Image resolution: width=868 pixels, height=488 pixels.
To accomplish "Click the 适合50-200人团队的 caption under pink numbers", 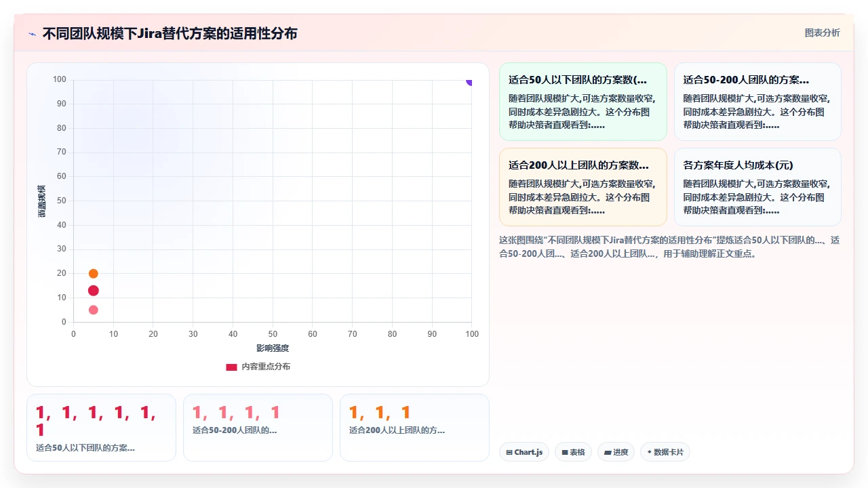I will point(235,430).
